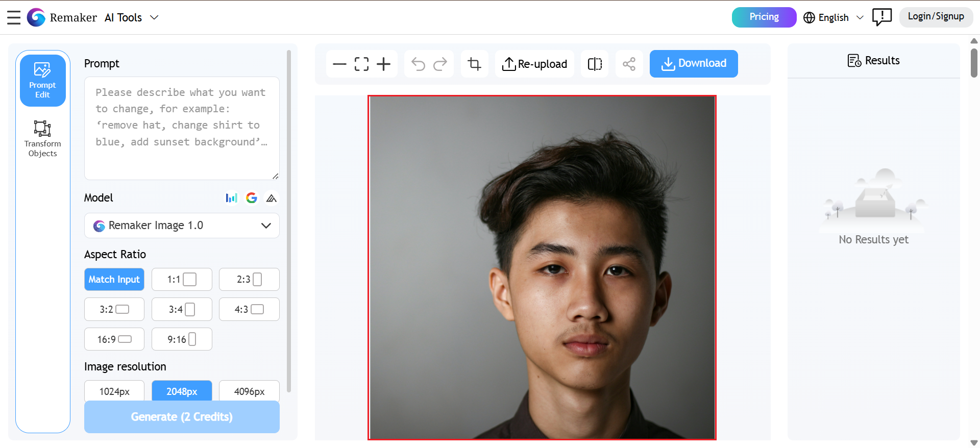Zoom out the canvas with minus
The height and width of the screenshot is (448, 980).
pyautogui.click(x=339, y=64)
